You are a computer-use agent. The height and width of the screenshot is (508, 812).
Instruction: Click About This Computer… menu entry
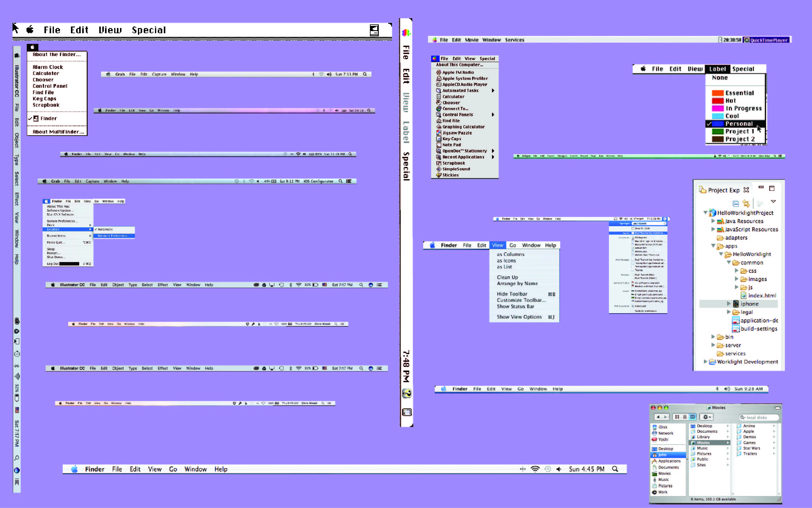[x=459, y=65]
